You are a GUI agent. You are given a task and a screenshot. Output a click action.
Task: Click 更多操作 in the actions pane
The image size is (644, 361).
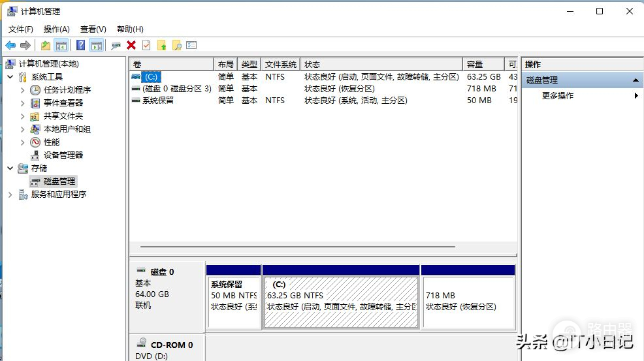558,96
